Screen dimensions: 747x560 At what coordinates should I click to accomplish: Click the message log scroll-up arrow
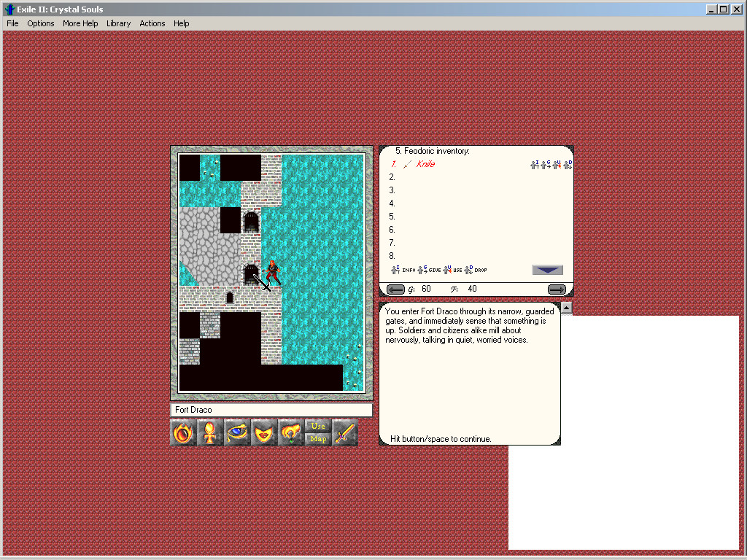[566, 308]
